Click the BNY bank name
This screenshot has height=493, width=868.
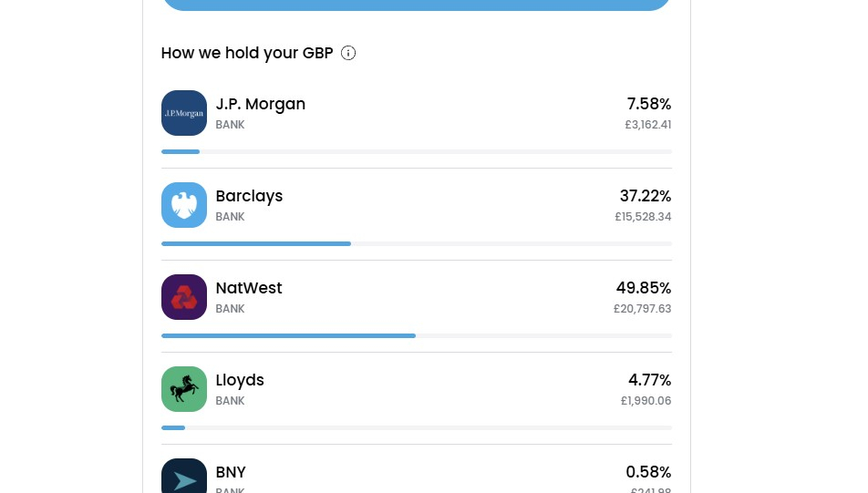pyautogui.click(x=231, y=472)
